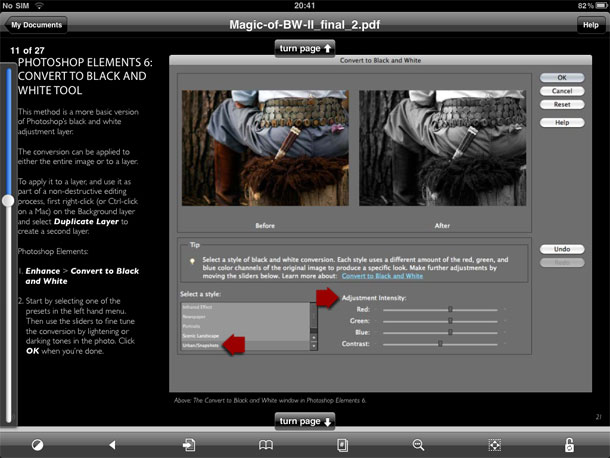Tap the clock showing 20:41

(305, 5)
